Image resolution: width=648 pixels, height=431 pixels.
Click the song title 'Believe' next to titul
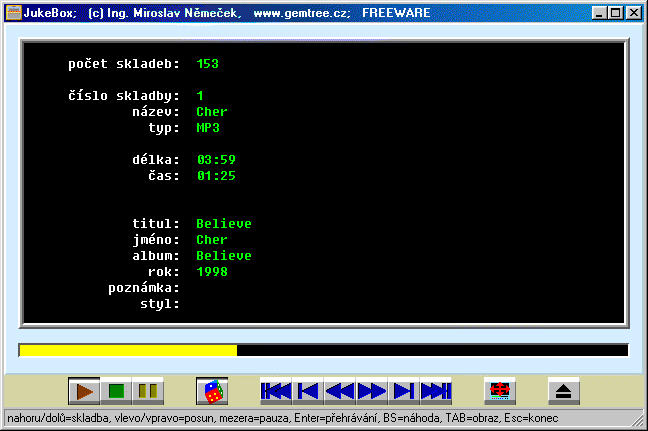[224, 224]
